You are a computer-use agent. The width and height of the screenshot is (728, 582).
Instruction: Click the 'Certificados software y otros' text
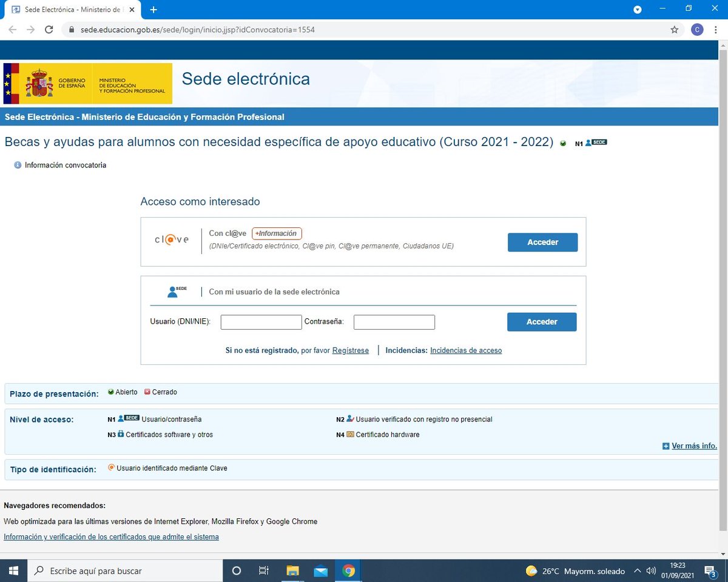[169, 435]
